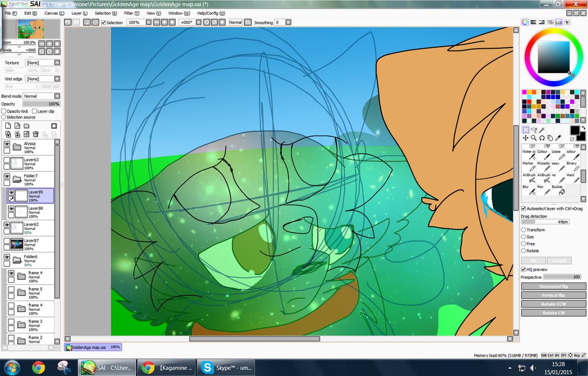Switch to the GoldenAge map.sai document tab

click(x=93, y=347)
